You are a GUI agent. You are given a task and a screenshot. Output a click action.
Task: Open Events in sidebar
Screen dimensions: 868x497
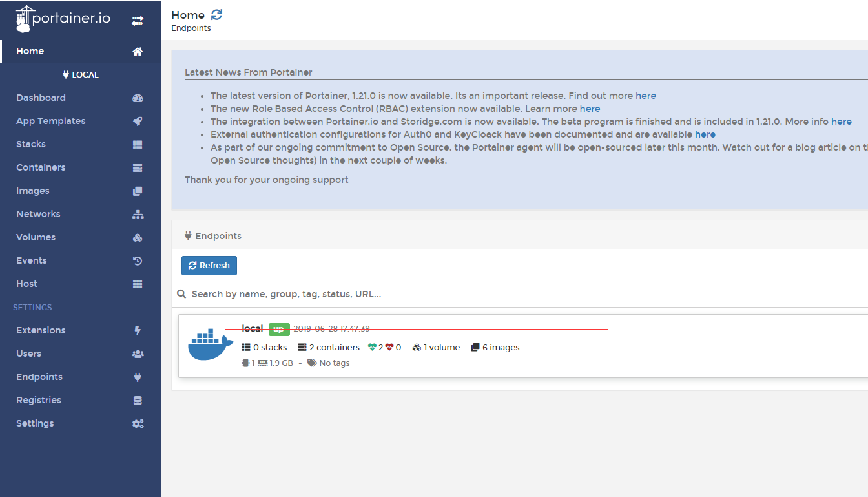click(81, 261)
